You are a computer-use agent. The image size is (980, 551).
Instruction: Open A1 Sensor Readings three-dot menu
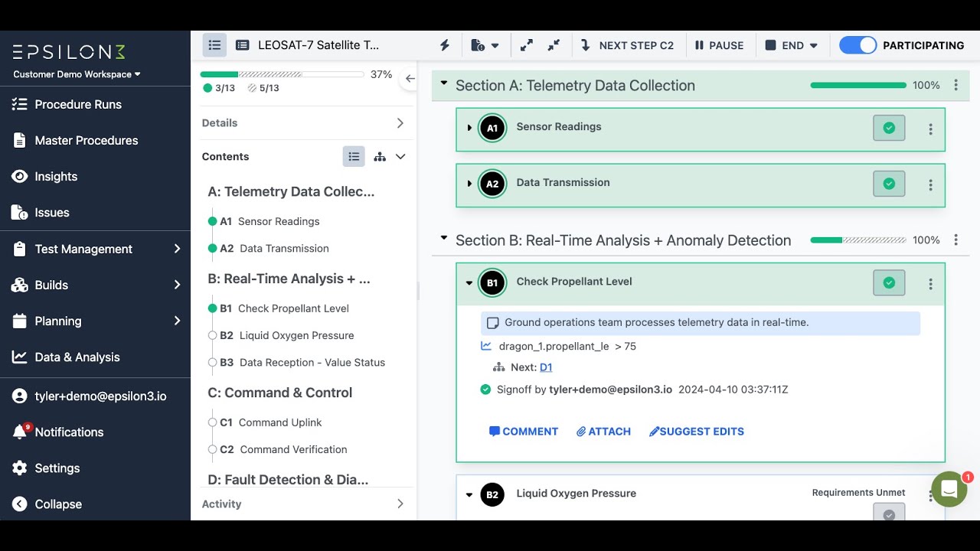point(930,129)
